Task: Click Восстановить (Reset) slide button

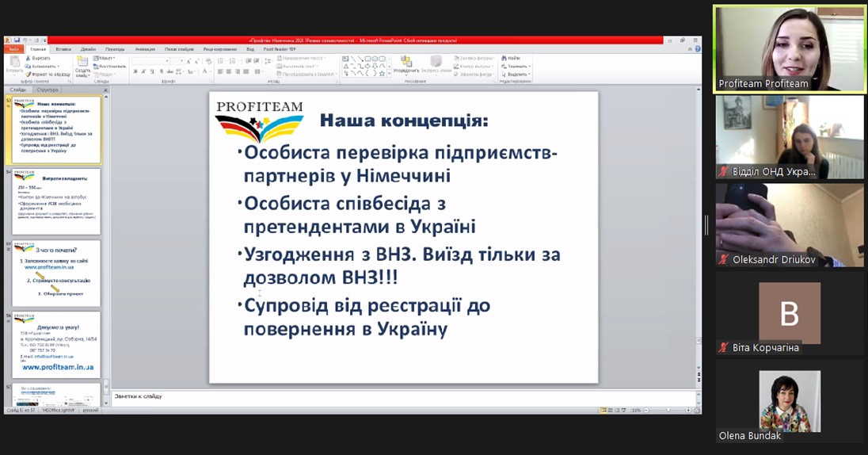Action: click(109, 66)
